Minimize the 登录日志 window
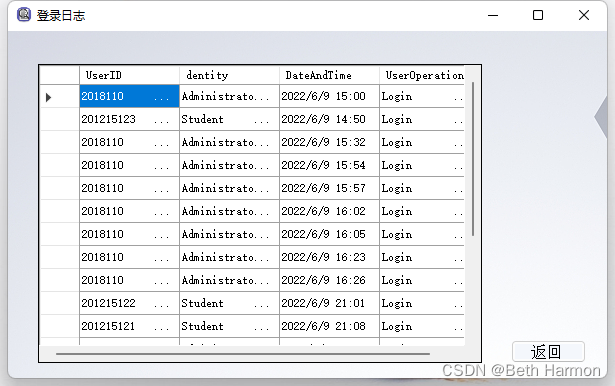Screen dimensions: 615x386 493,15
